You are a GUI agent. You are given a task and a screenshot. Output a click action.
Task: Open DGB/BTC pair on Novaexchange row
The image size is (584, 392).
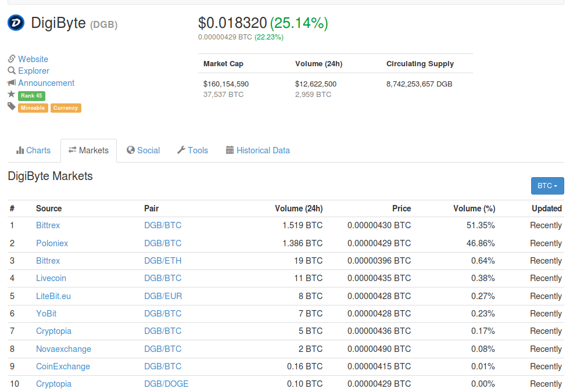[163, 349]
